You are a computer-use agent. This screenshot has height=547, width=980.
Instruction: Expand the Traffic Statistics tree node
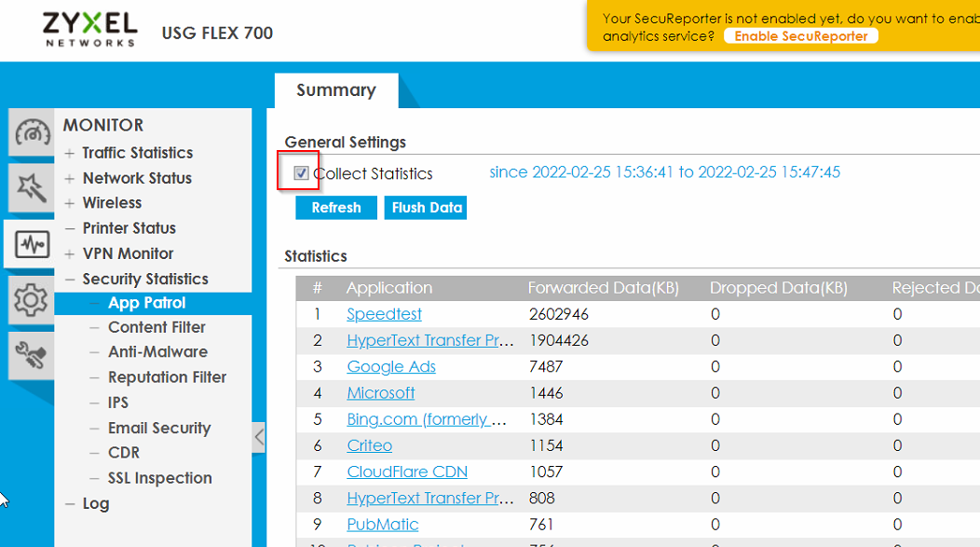point(70,153)
